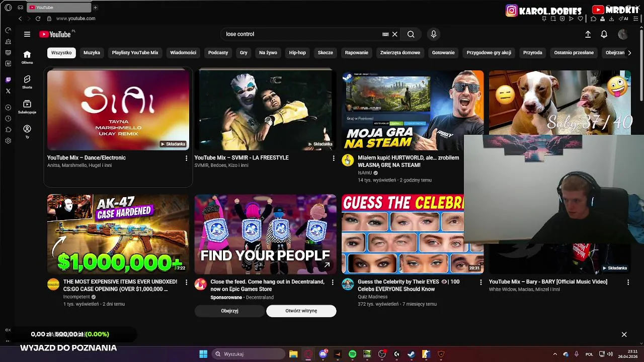Click the lose control search field

[302, 34]
